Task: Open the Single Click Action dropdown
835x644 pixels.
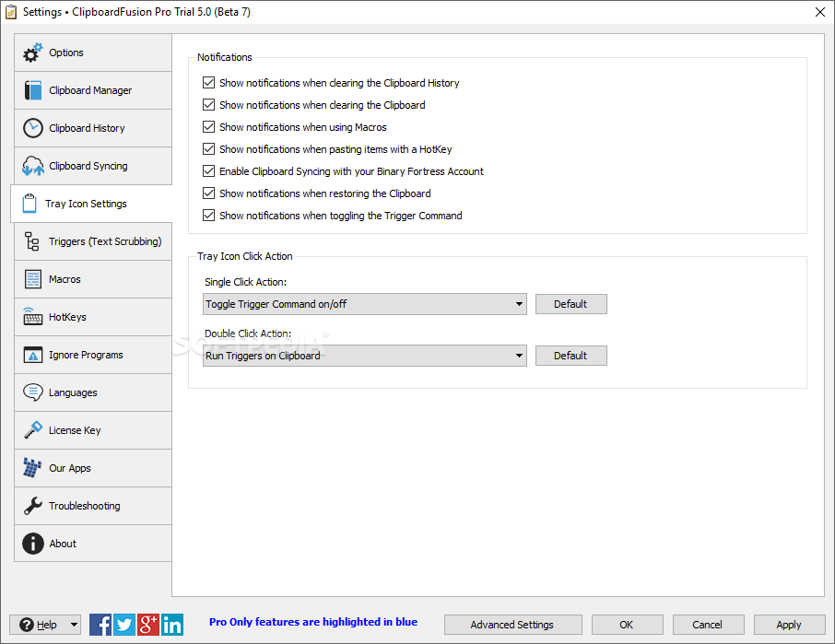Action: pos(519,303)
